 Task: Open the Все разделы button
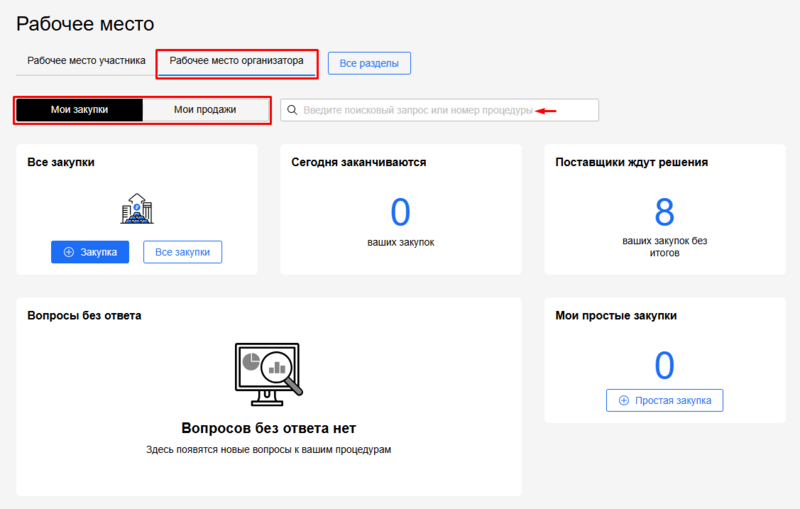click(x=369, y=63)
